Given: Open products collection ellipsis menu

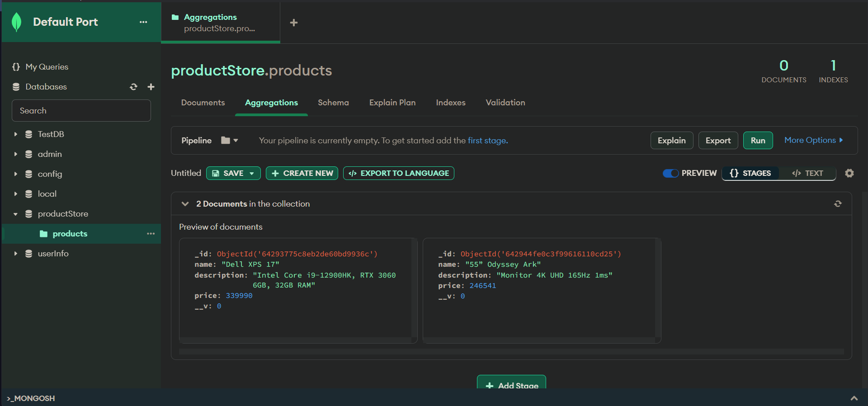Looking at the screenshot, I should click(151, 234).
